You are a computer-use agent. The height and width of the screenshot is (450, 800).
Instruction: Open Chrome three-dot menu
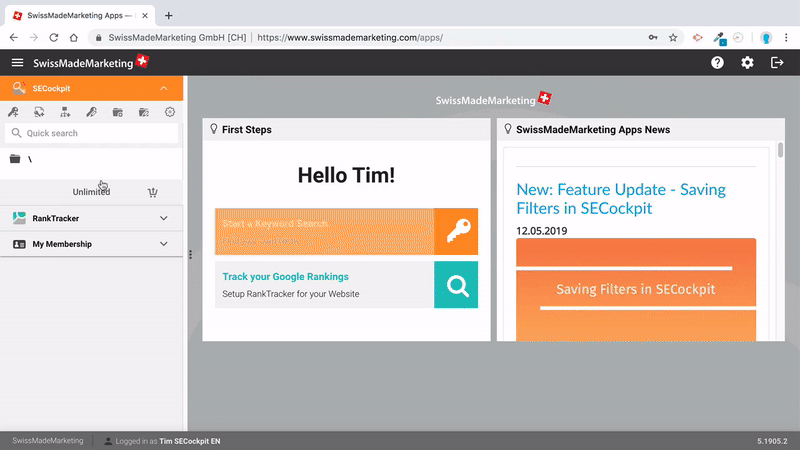(786, 37)
